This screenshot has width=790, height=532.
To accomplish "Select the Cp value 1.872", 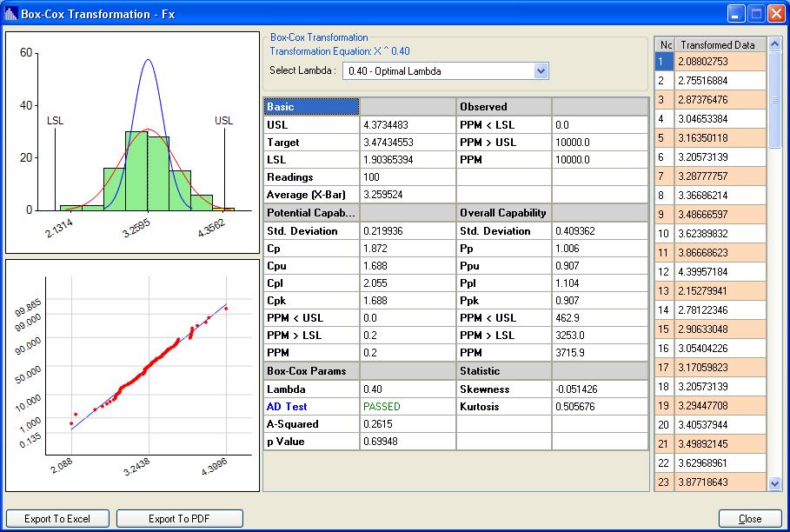I will tap(408, 249).
